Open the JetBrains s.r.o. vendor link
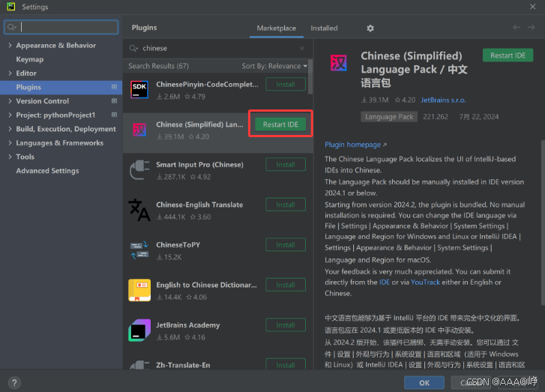This screenshot has width=545, height=392. point(443,100)
